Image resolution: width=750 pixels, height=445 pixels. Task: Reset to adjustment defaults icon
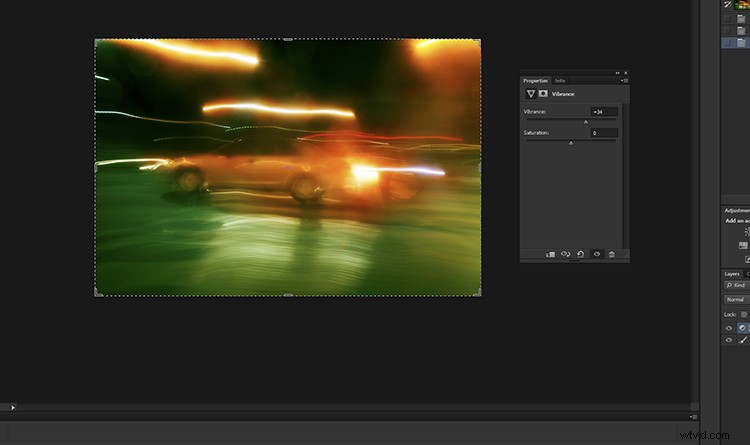[x=580, y=254]
